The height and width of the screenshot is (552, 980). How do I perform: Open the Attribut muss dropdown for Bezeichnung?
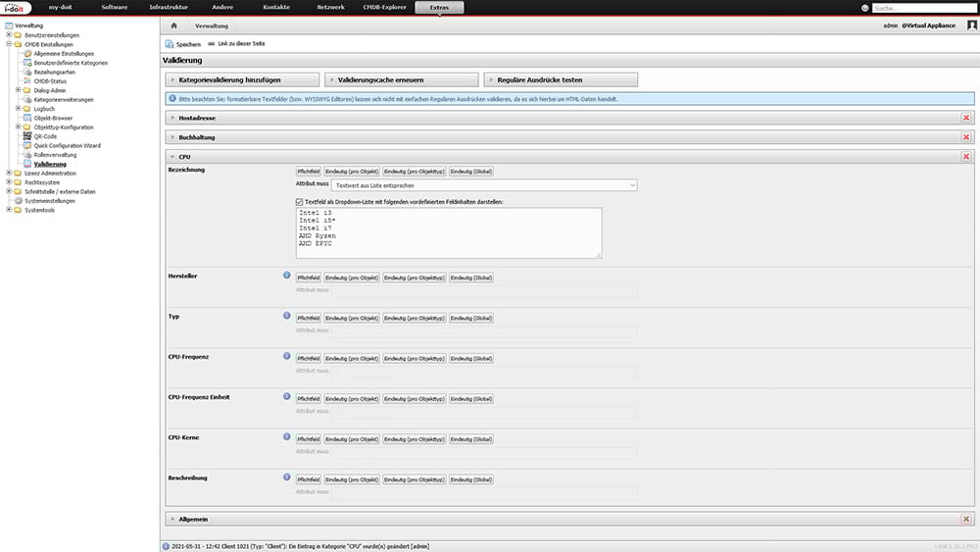click(x=484, y=184)
